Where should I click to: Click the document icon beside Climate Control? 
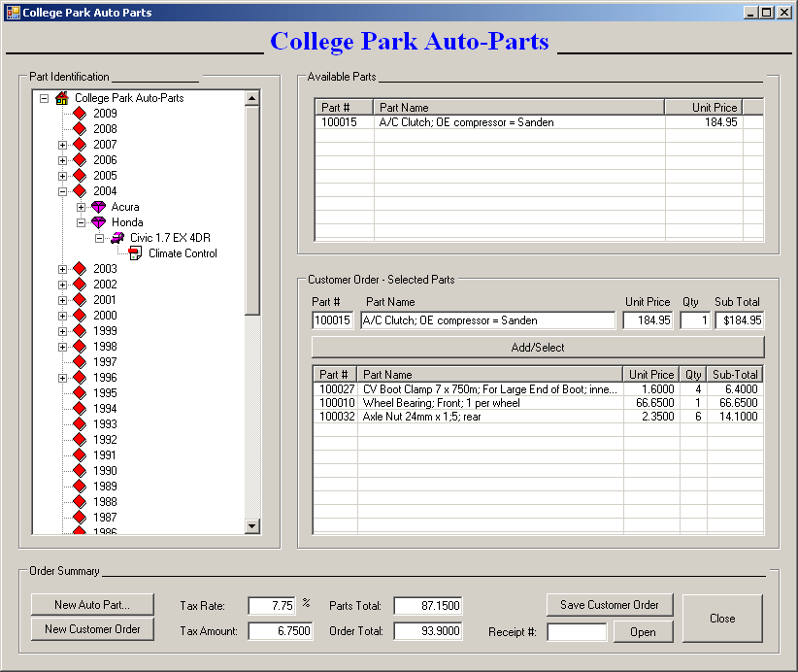[135, 253]
